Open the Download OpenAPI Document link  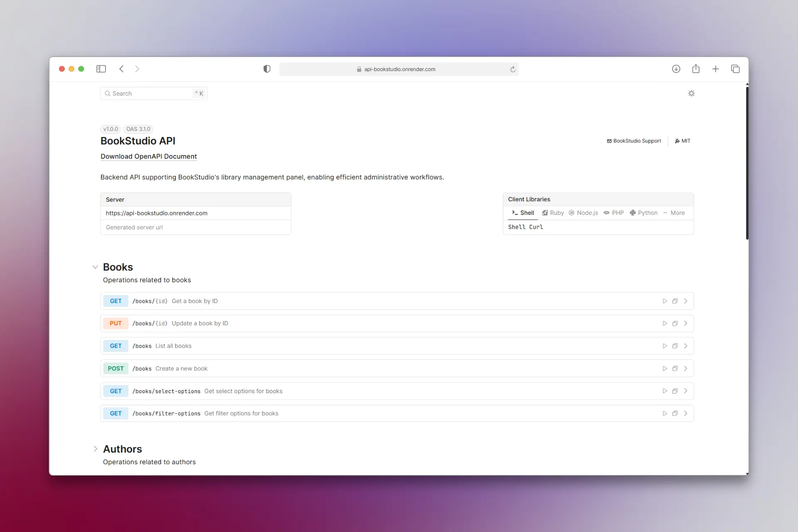[148, 156]
